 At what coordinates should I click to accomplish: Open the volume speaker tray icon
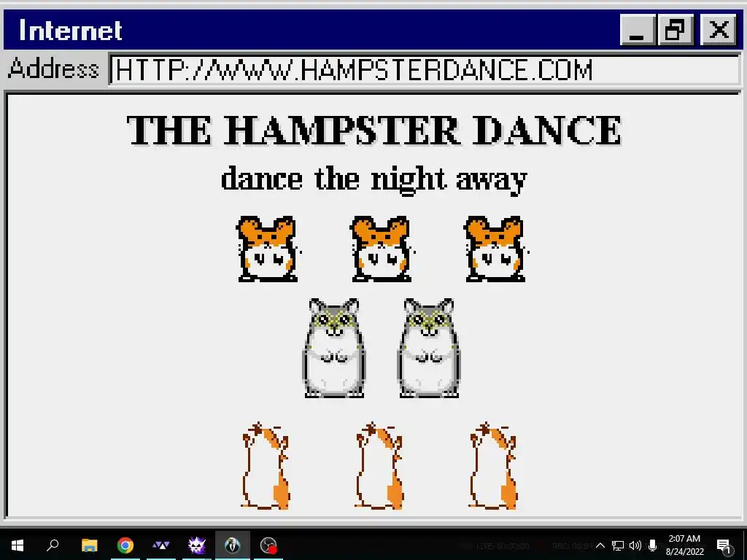point(635,545)
